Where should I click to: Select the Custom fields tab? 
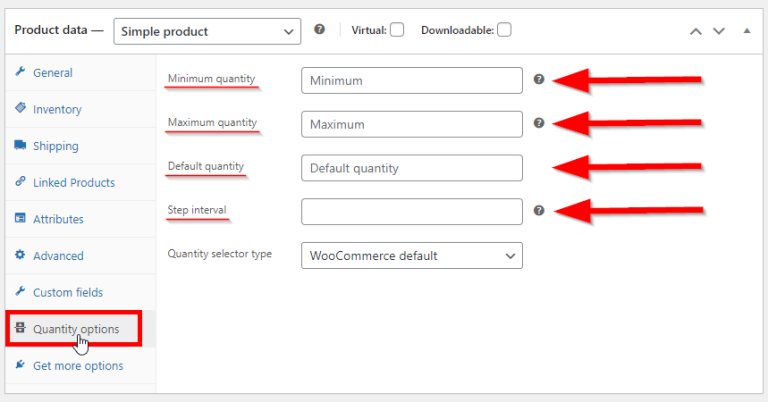(x=67, y=292)
